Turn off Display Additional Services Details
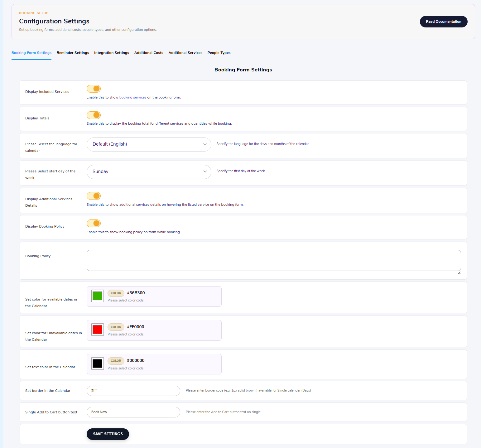The width and height of the screenshot is (481, 448). (x=94, y=196)
